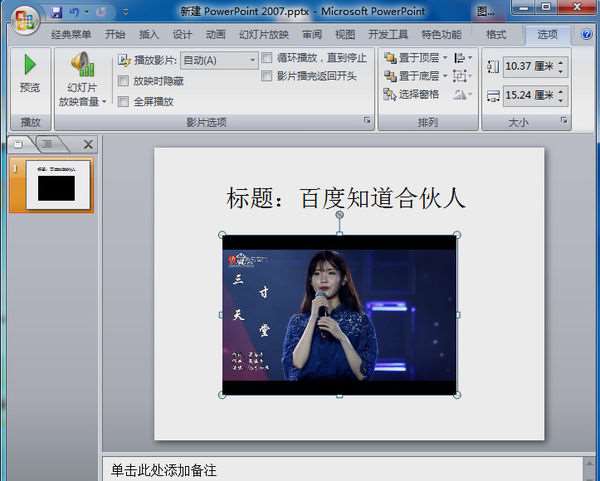600x481 pixels.
Task: Click the top-left corner handle of video
Action: (222, 235)
